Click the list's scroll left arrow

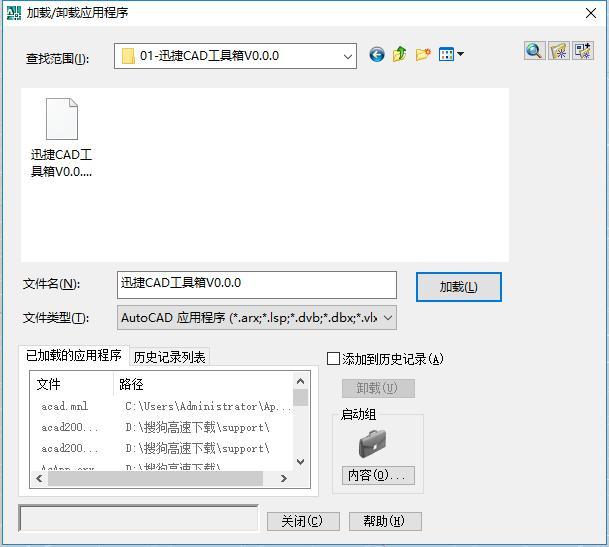coord(39,478)
